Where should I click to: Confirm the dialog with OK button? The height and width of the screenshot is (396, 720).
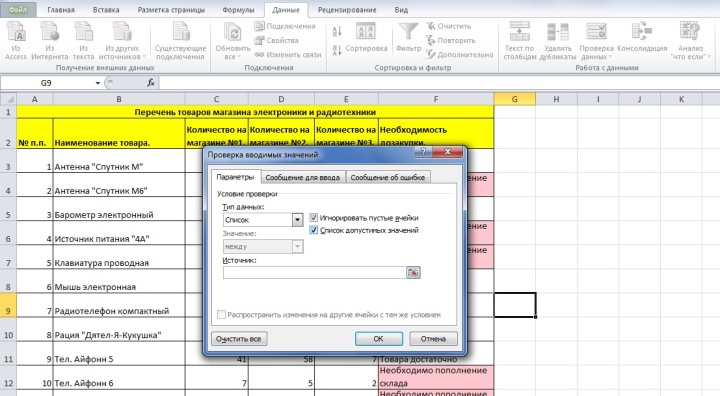pos(378,339)
